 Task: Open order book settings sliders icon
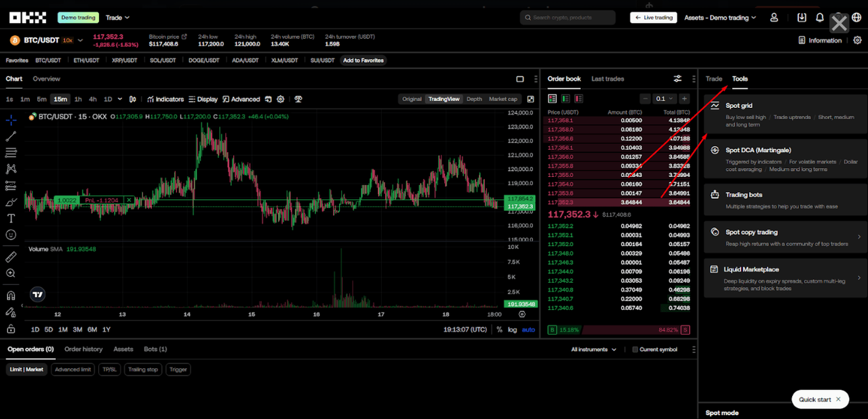coord(678,79)
